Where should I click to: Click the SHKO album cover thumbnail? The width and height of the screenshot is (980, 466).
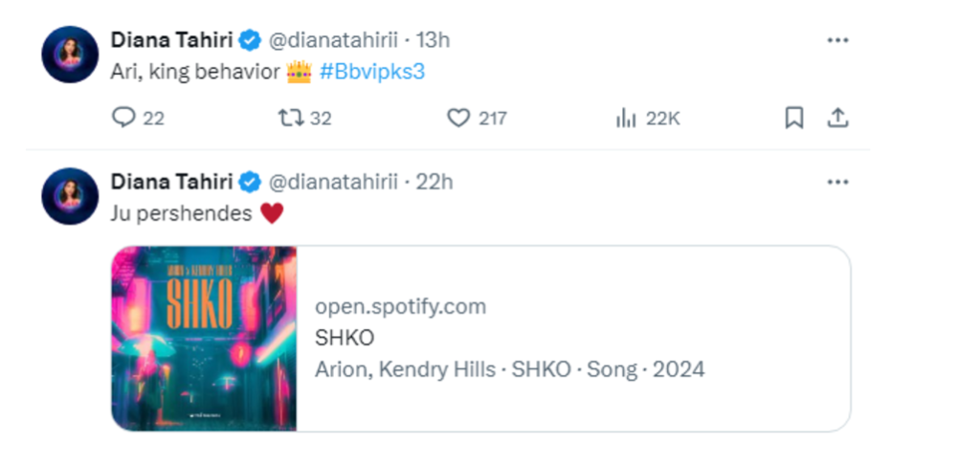204,338
